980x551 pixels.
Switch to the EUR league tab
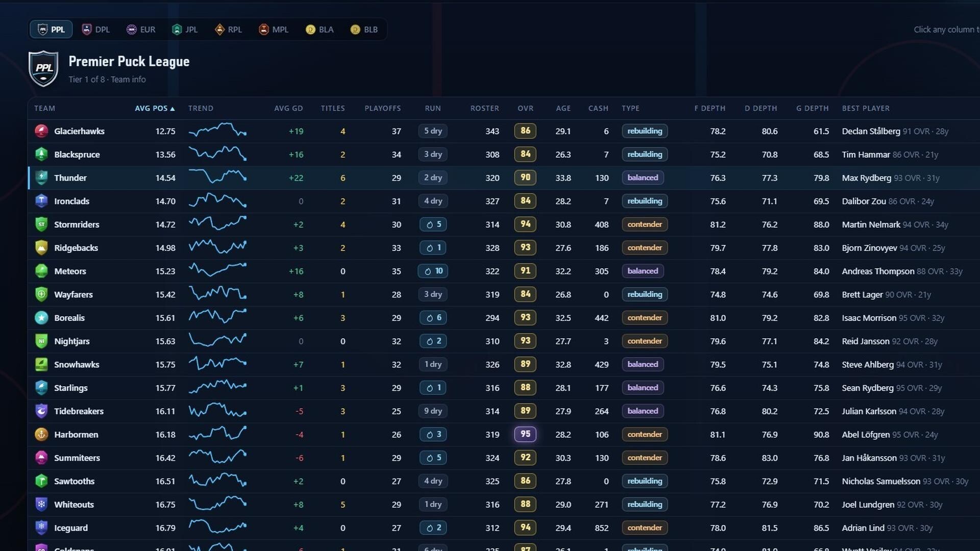click(141, 30)
